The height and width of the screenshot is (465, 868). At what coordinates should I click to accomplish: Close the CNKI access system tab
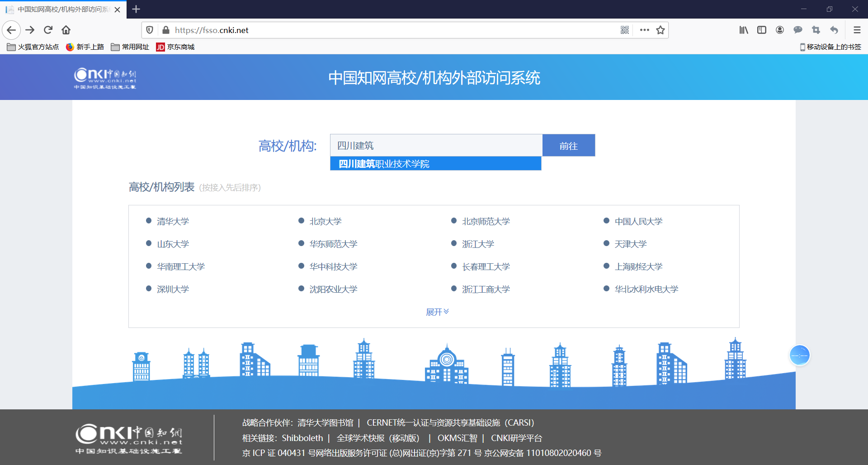pos(117,9)
